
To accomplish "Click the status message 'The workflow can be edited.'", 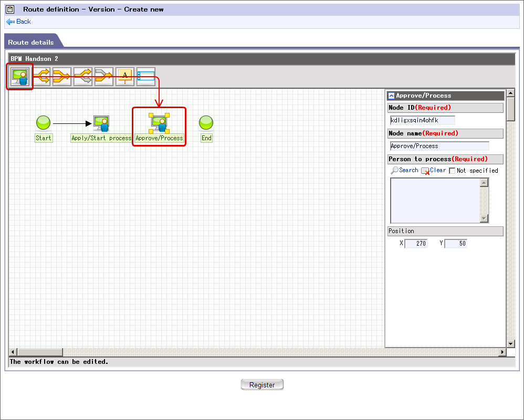I will 59,362.
